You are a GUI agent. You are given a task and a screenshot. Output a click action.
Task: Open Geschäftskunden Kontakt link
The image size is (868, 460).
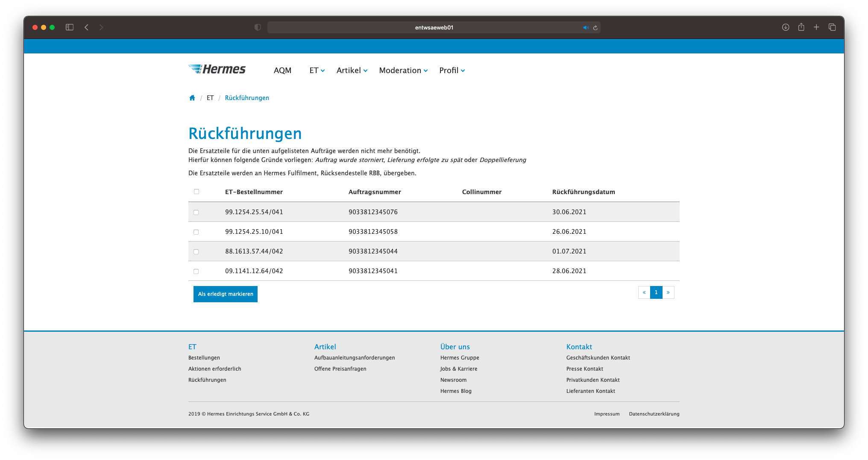598,358
